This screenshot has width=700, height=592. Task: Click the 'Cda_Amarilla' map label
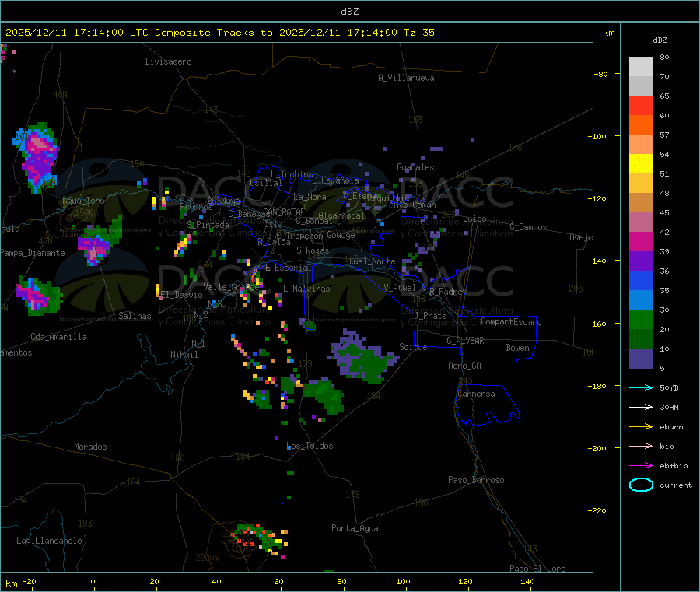click(58, 337)
